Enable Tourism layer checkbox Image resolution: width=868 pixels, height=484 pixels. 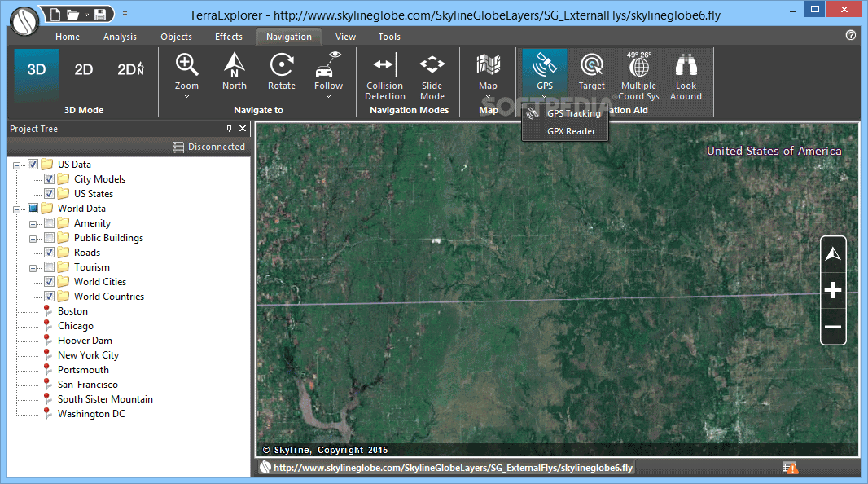coord(50,267)
